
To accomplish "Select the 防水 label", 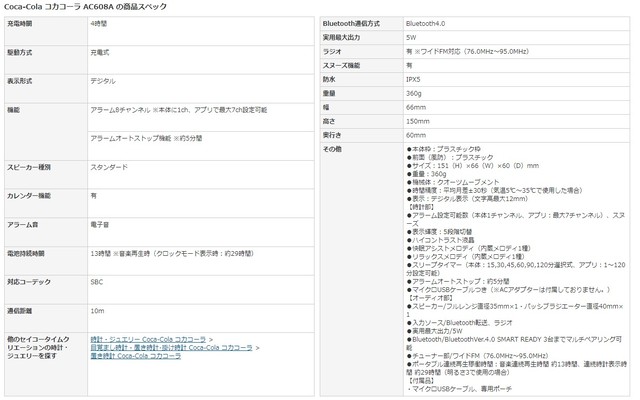I will [329, 79].
